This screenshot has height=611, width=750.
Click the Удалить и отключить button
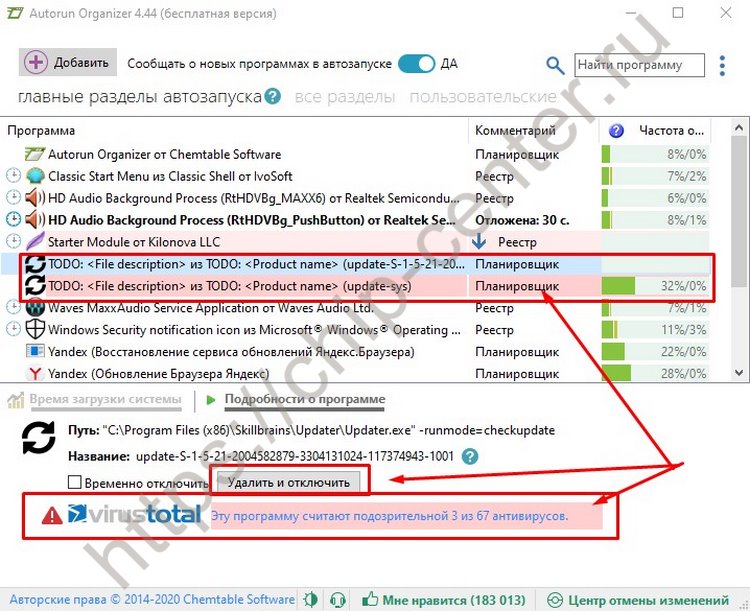[289, 482]
